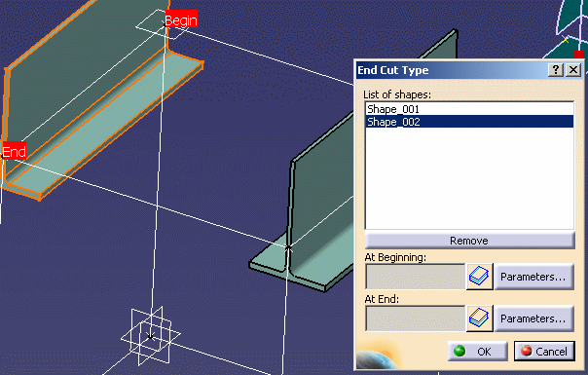Open catalog browser icon for At Beginning
This screenshot has height=375, width=588.
point(479,277)
